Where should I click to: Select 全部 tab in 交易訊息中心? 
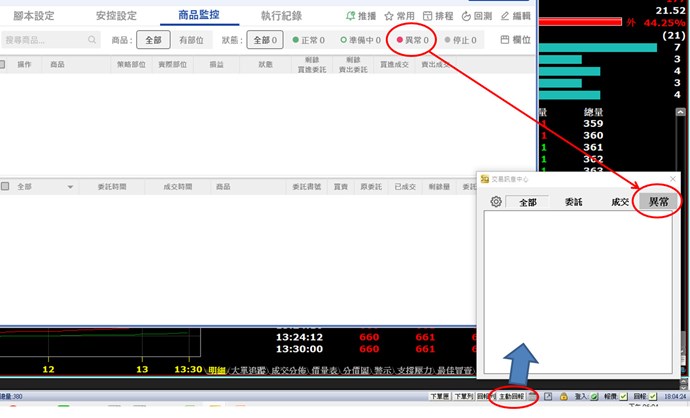coord(528,202)
